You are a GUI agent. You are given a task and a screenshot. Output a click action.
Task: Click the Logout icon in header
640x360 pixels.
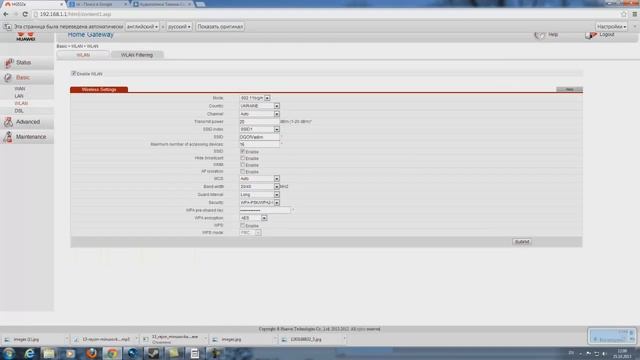point(590,35)
